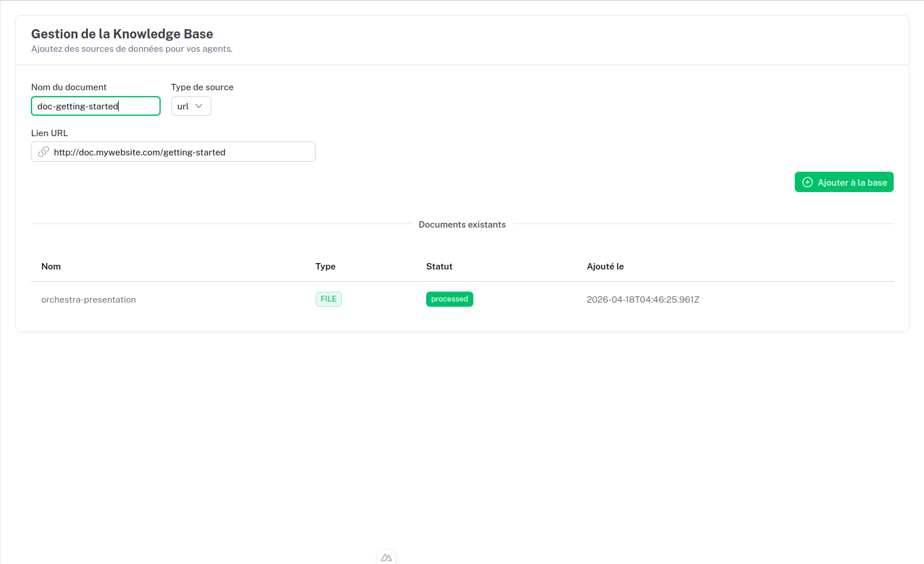This screenshot has width=924, height=564.
Task: Click the 2026-04-18 timestamp cell
Action: (643, 300)
